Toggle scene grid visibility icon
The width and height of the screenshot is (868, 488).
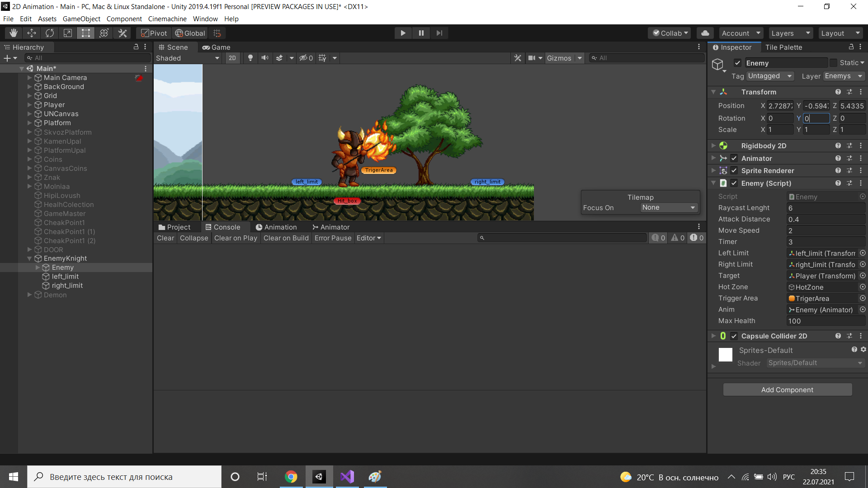click(x=322, y=58)
